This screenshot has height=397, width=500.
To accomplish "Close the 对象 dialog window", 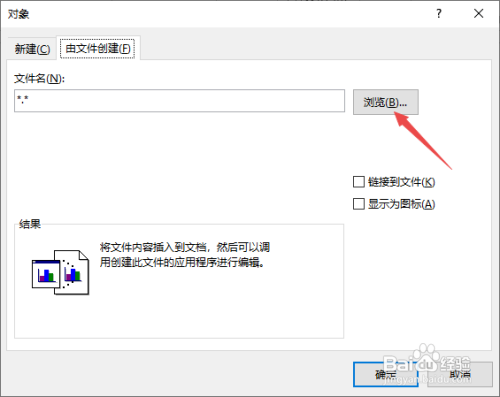I will click(x=479, y=14).
